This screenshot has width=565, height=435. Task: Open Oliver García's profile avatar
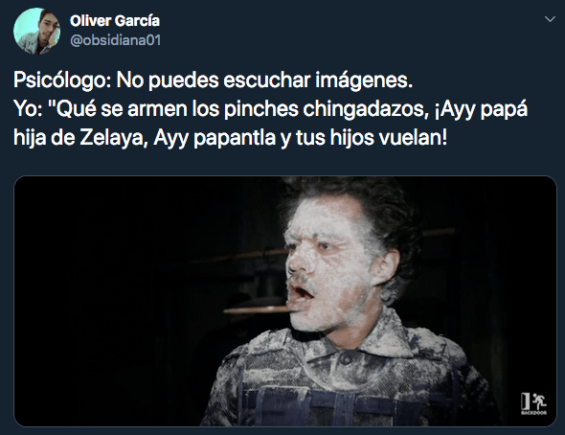37,31
